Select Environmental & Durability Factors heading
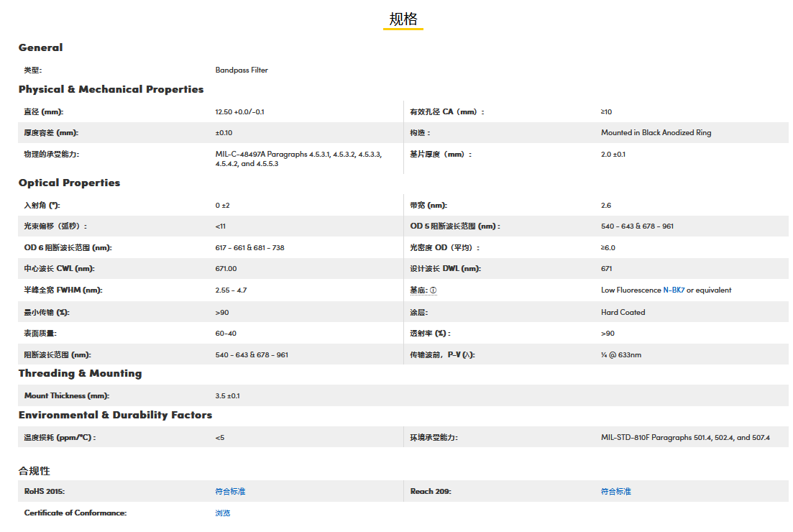793x532 pixels. pos(115,415)
